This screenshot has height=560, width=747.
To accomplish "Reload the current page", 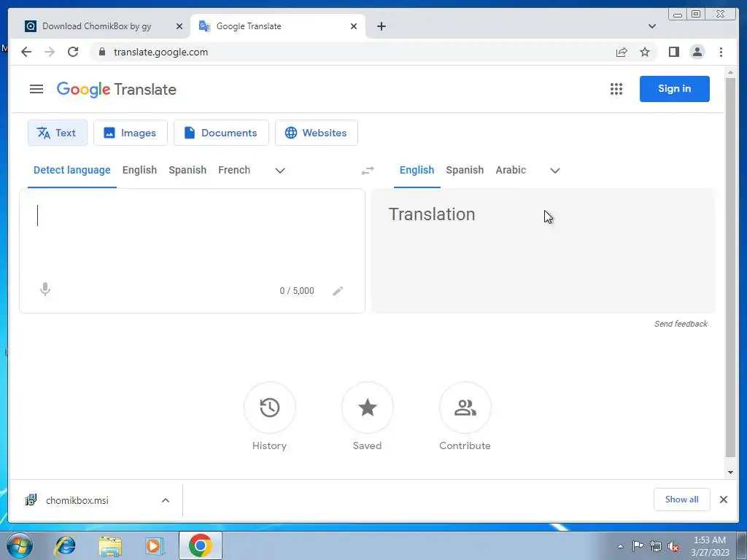I will click(x=73, y=52).
